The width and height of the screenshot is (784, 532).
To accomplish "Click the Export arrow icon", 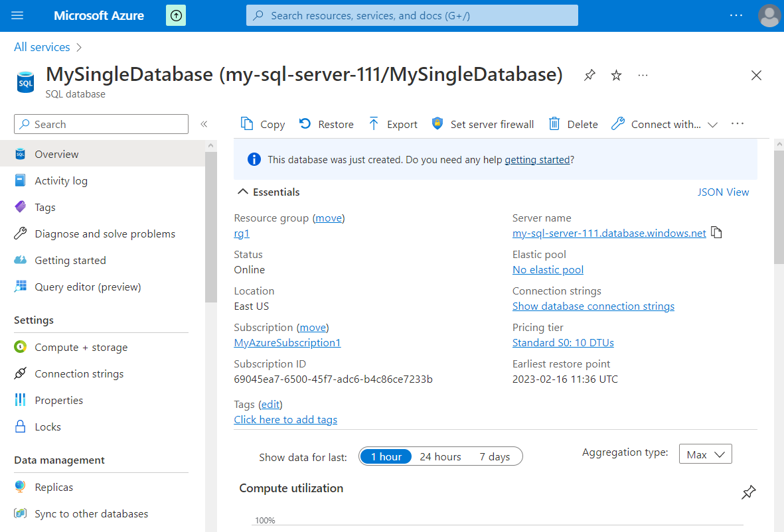I will pyautogui.click(x=374, y=123).
